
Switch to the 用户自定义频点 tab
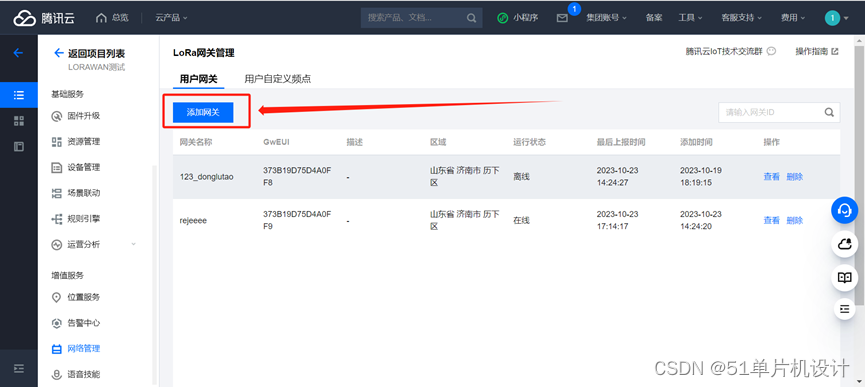point(277,79)
